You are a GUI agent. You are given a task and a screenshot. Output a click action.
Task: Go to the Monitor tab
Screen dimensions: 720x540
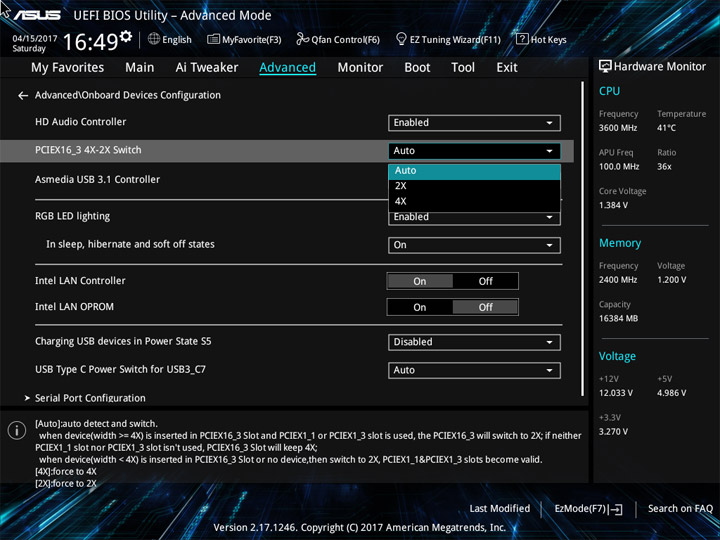(360, 68)
